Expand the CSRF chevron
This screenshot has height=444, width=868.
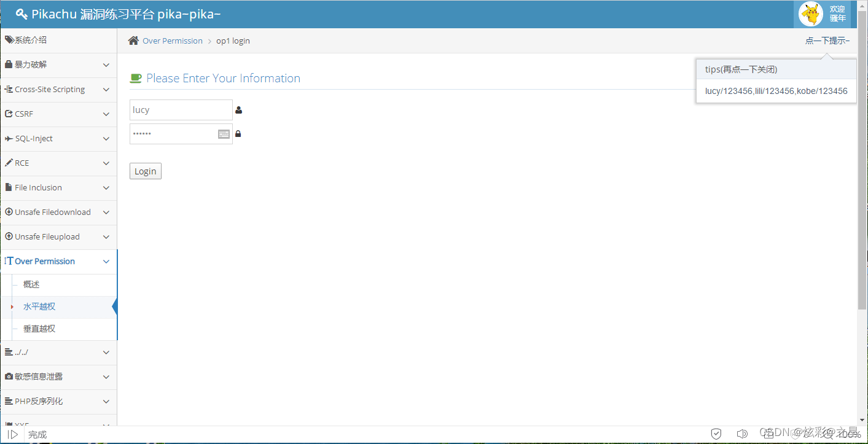click(x=106, y=114)
